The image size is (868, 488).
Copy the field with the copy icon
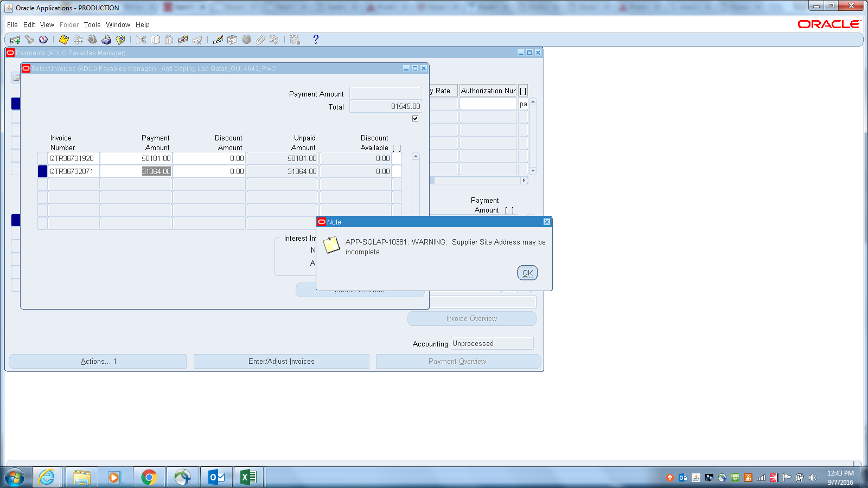(x=155, y=39)
